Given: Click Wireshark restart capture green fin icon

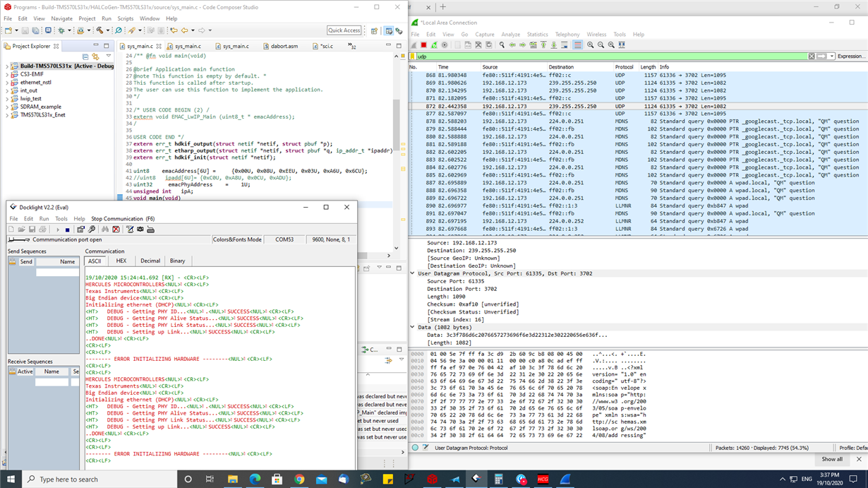Looking at the screenshot, I should click(x=434, y=44).
